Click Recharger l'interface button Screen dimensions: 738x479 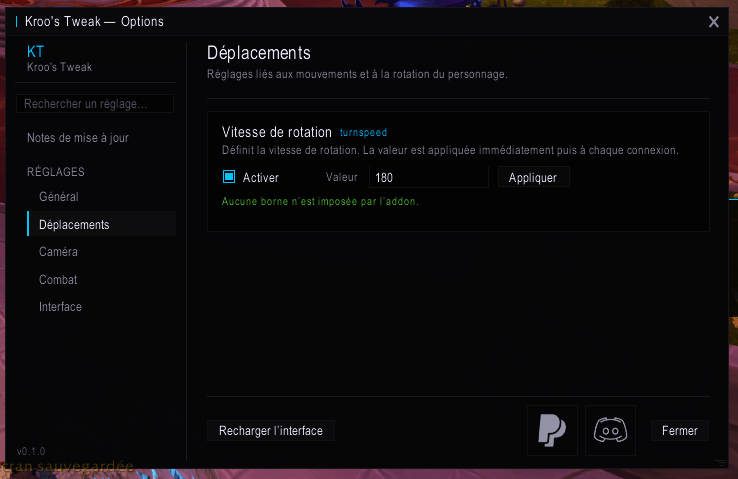[271, 431]
